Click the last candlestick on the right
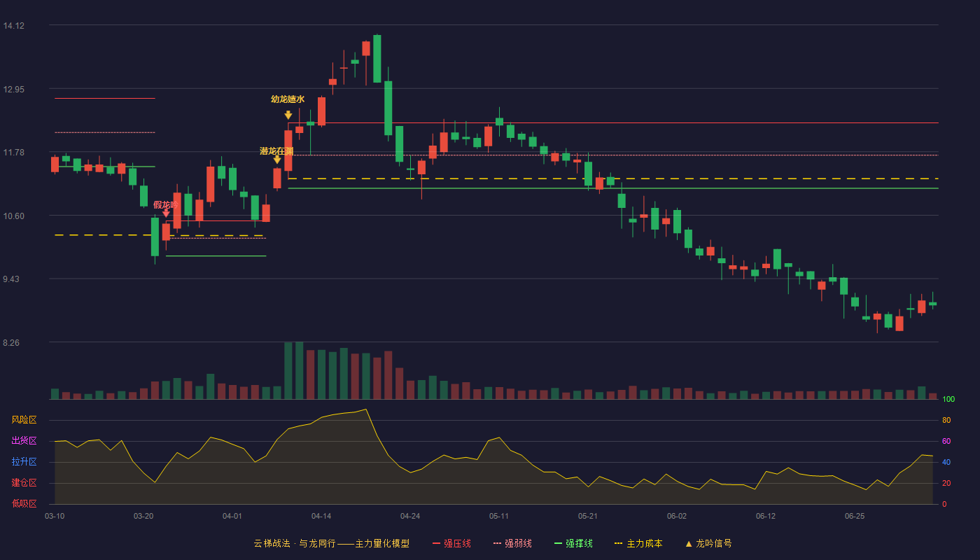This screenshot has height=560, width=980. point(932,303)
